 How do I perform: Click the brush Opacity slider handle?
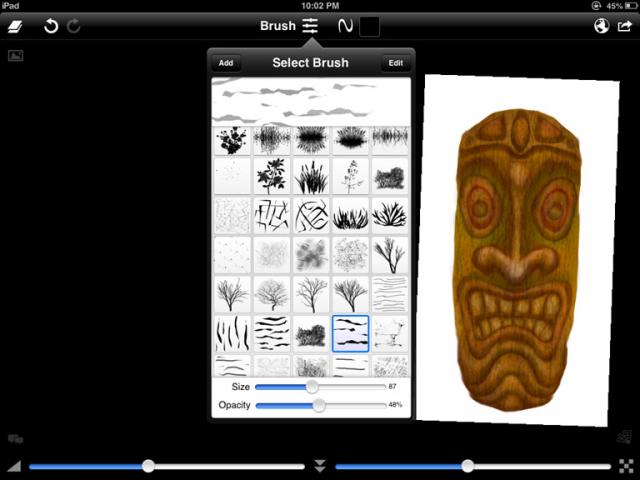(319, 405)
